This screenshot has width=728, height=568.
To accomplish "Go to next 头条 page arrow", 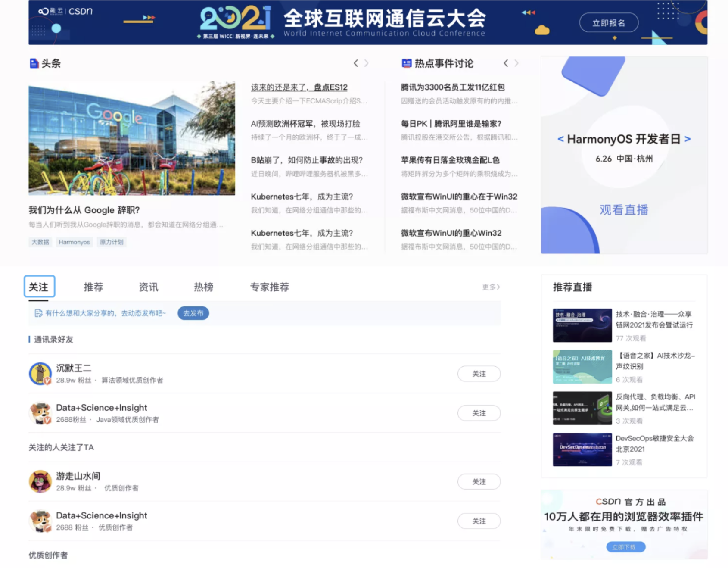I will point(366,63).
